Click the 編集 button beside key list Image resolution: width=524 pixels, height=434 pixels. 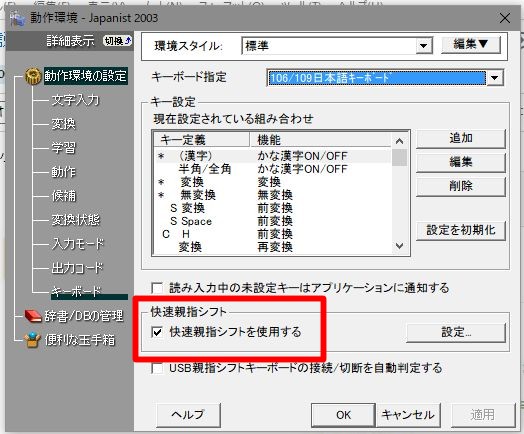pyautogui.click(x=461, y=162)
